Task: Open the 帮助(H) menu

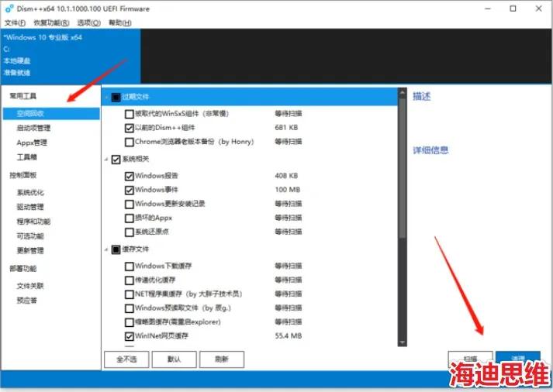Action: 120,23
